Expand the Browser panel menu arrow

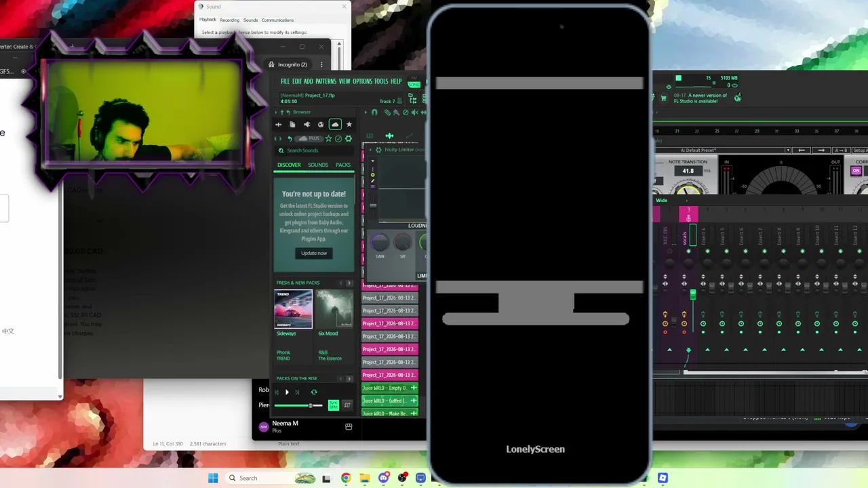point(277,112)
